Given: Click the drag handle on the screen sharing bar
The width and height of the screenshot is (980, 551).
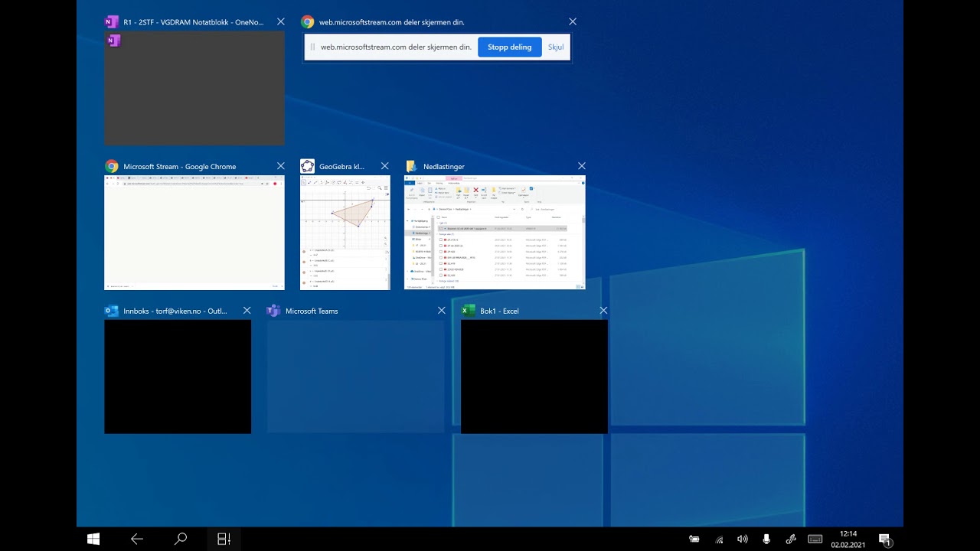Looking at the screenshot, I should tap(312, 47).
